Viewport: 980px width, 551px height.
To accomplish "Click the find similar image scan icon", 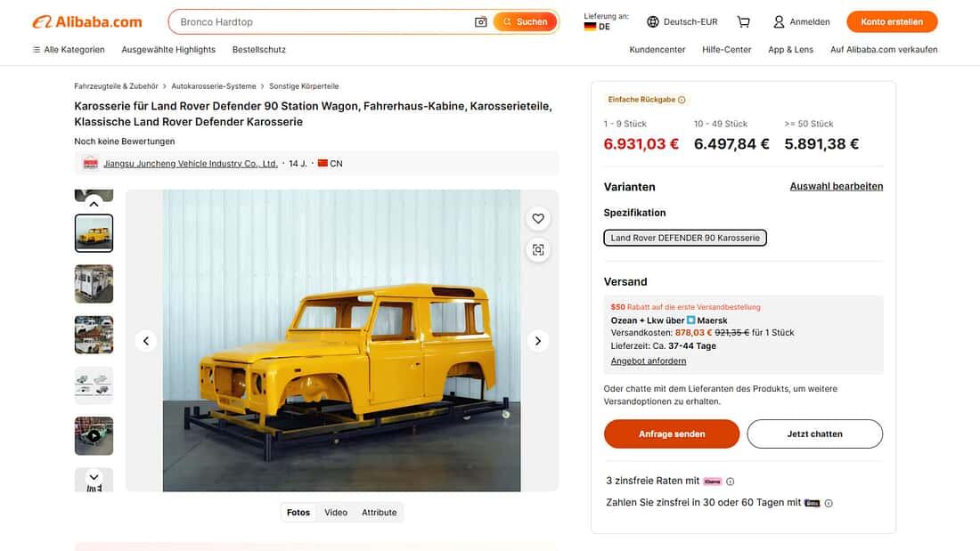I will pos(538,250).
